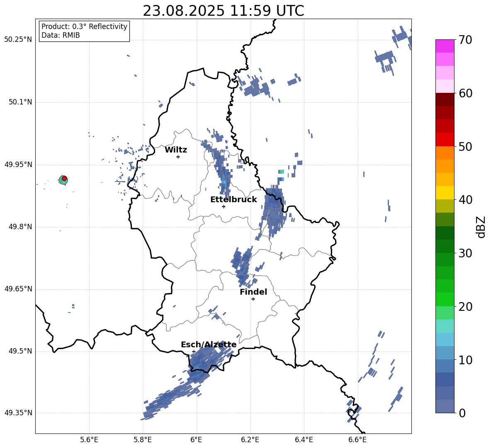
Task: Click the Ettelbruck cross marker
Action: pos(224,206)
